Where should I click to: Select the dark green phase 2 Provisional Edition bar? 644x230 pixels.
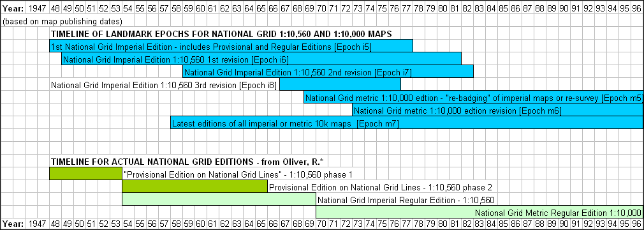point(194,186)
